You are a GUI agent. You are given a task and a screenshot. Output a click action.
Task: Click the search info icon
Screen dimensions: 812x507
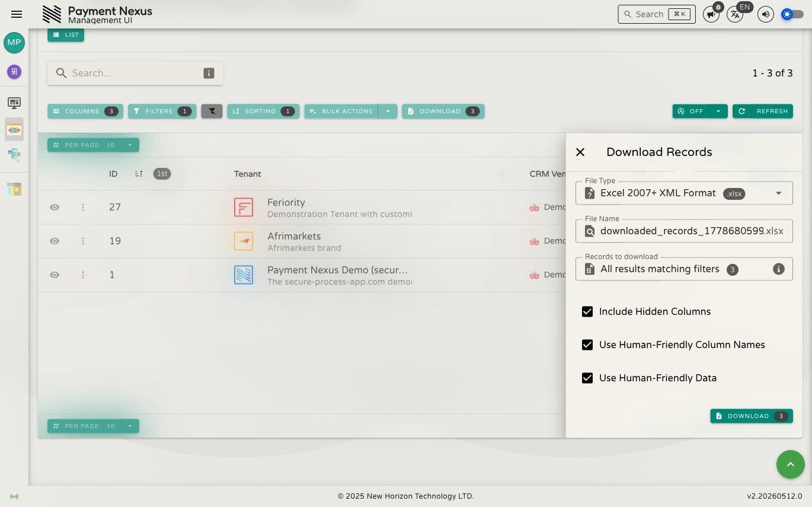pyautogui.click(x=209, y=73)
